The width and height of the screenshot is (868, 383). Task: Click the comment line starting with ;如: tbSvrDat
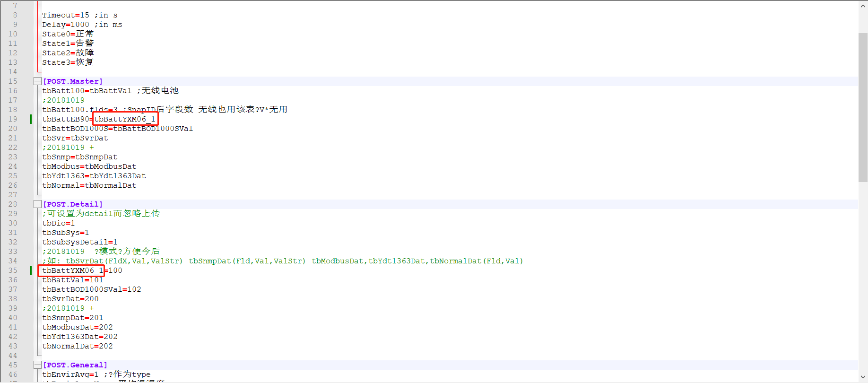283,261
